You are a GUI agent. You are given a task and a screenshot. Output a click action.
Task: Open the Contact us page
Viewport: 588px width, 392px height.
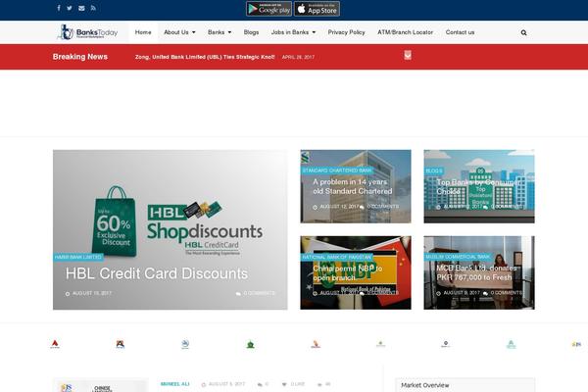(x=461, y=32)
